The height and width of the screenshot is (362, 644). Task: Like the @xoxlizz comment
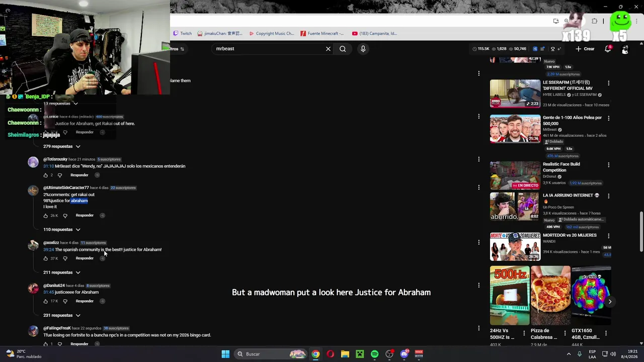pos(46,258)
